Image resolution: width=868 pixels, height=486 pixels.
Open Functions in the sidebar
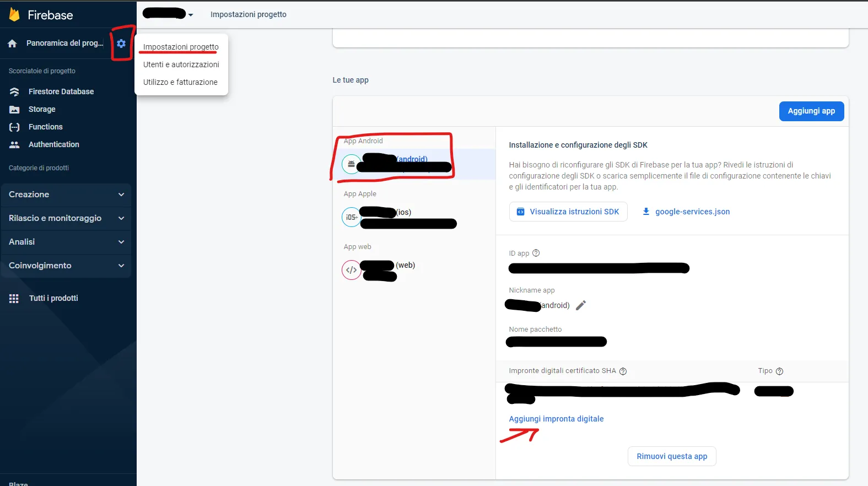point(46,127)
